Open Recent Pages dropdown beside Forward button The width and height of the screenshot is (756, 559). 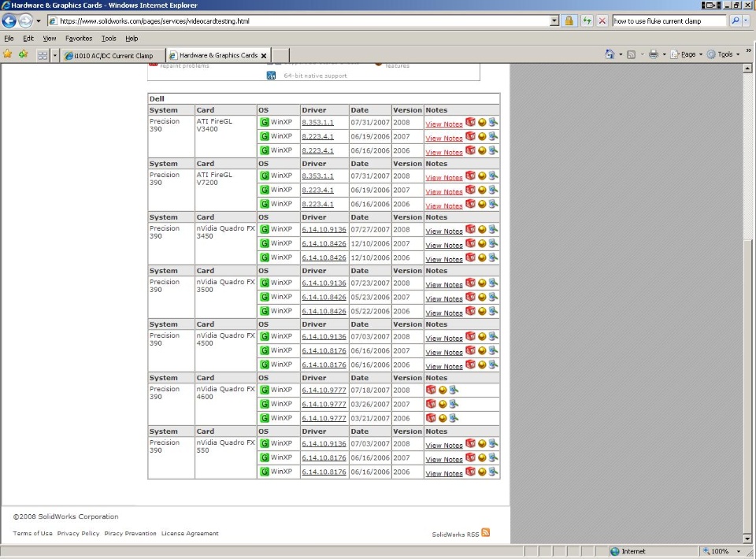tap(39, 21)
